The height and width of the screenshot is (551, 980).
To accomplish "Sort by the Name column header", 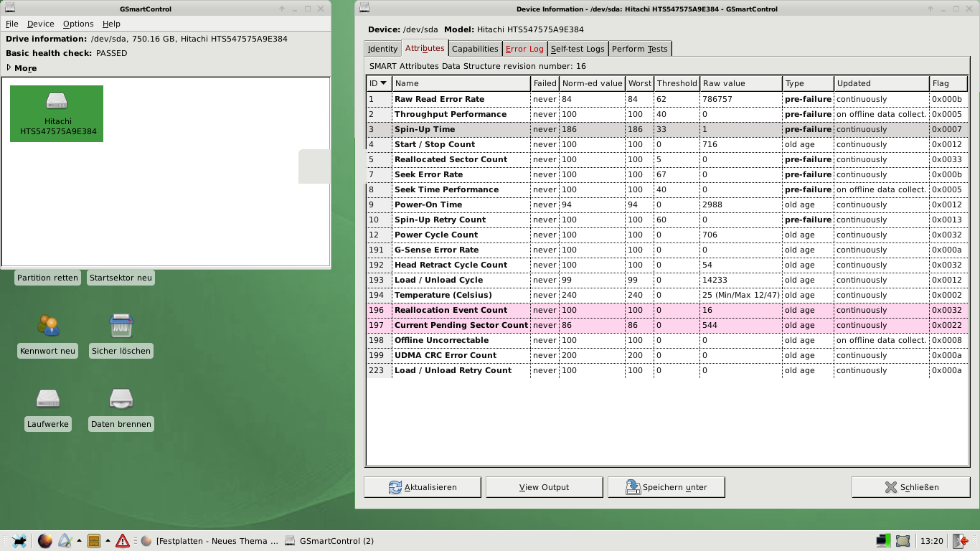I will pos(461,83).
